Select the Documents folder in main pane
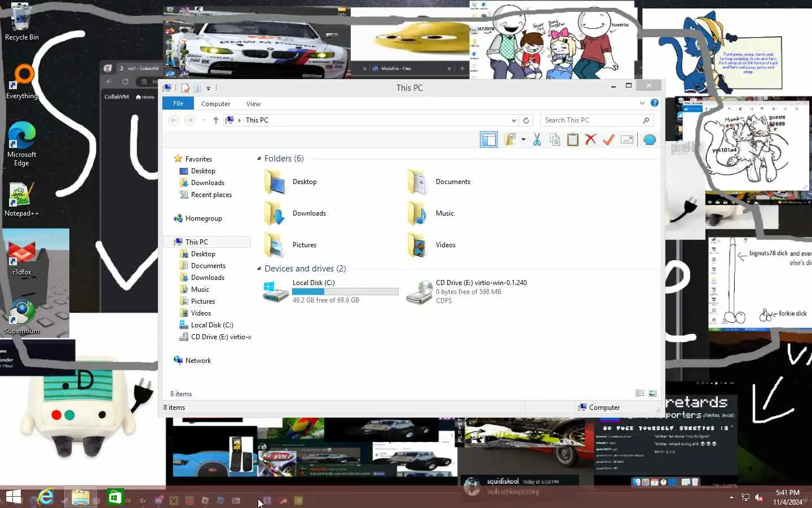 coord(439,182)
